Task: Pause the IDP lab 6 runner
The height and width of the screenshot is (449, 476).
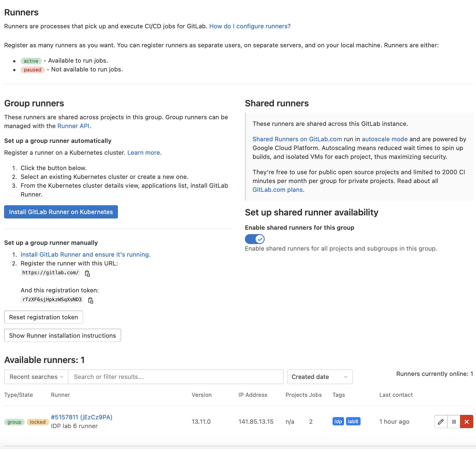Action: pos(454,422)
